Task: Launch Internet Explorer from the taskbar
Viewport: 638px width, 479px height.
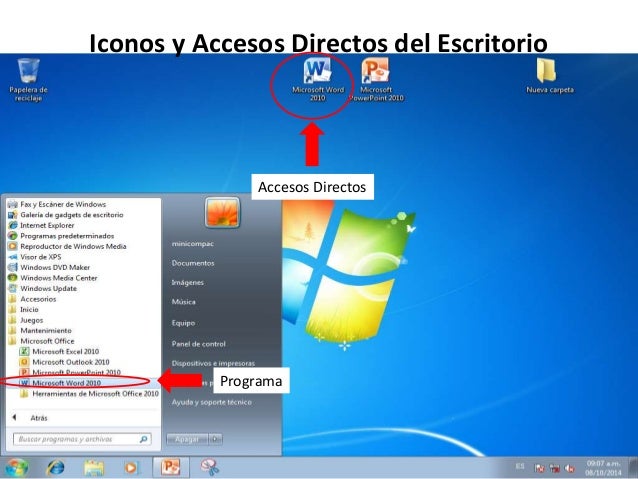Action: [x=55, y=468]
